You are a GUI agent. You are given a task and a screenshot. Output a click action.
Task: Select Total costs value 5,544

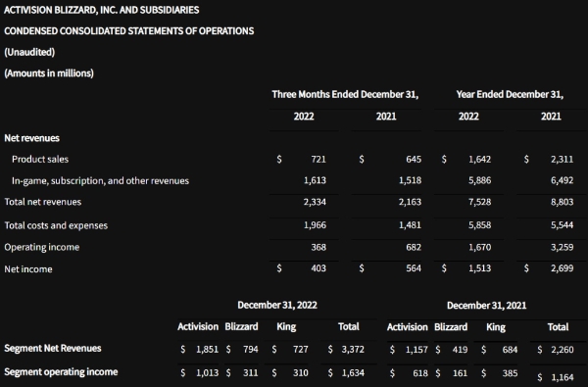[x=563, y=225]
